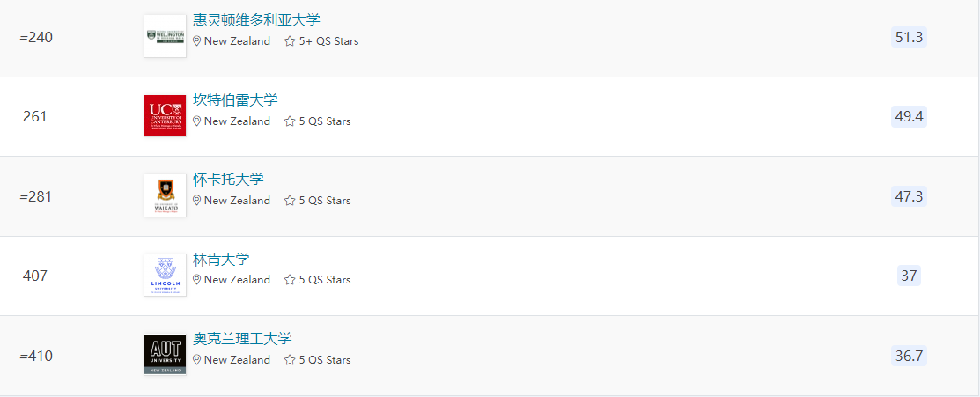This screenshot has width=980, height=397.
Task: Click QS star icon in 怀卡托大学 row
Action: pyautogui.click(x=290, y=201)
